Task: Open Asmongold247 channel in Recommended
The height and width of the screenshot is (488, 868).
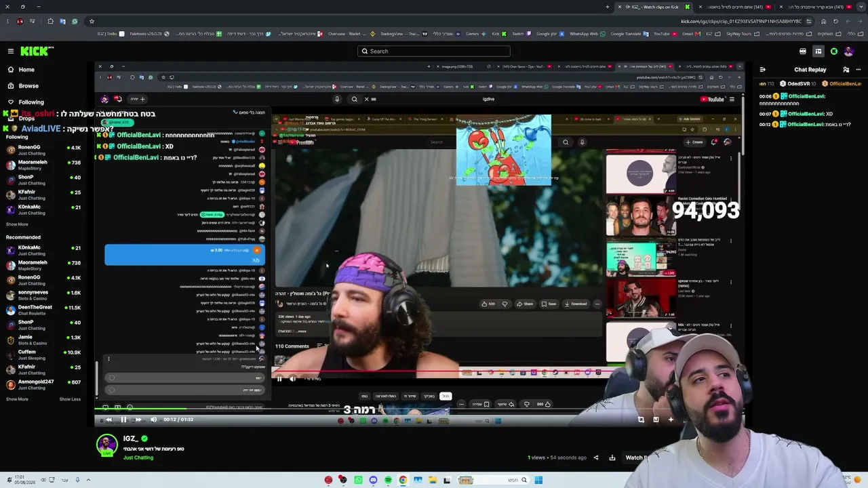Action: [43, 385]
